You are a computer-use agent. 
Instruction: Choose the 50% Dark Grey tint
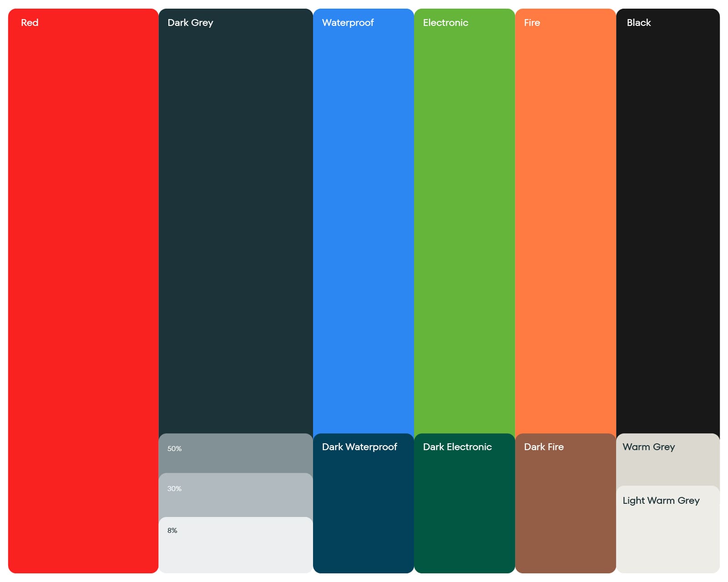[x=236, y=453]
